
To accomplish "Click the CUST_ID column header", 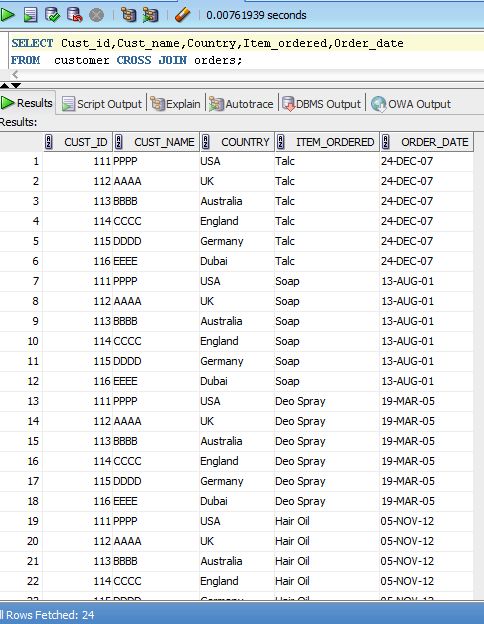I will point(78,142).
